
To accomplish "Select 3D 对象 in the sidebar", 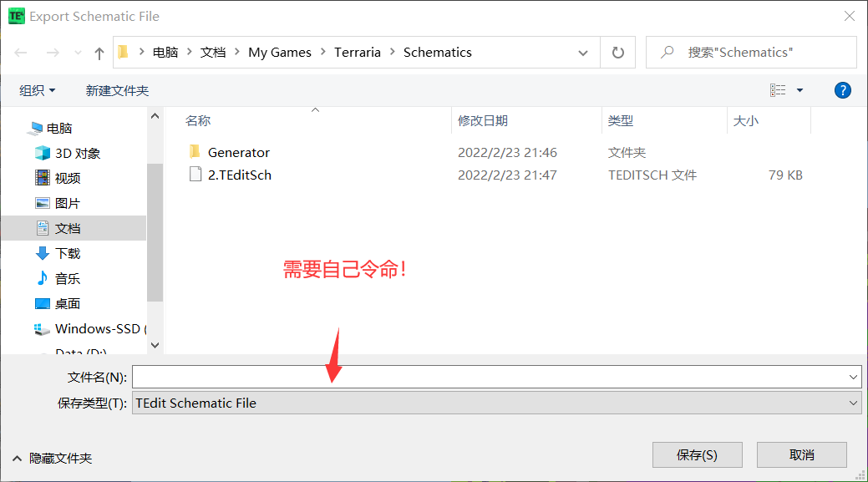I will point(77,153).
